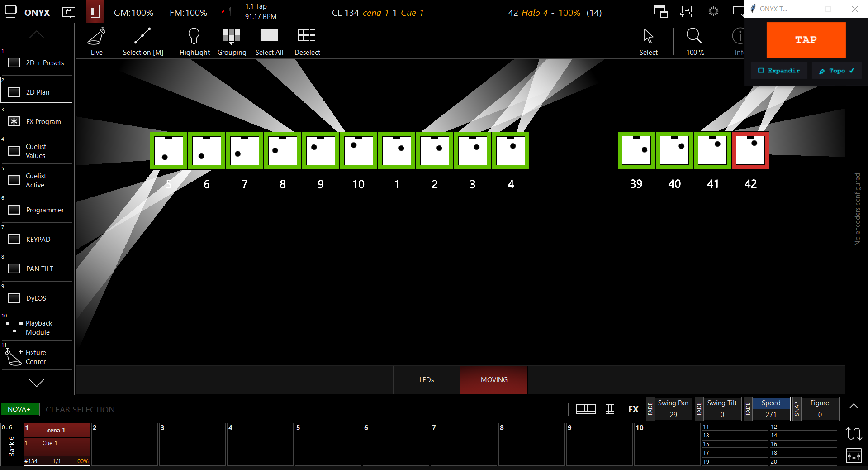868x470 pixels.
Task: Click the up arrow beside Figure
Action: (854, 409)
